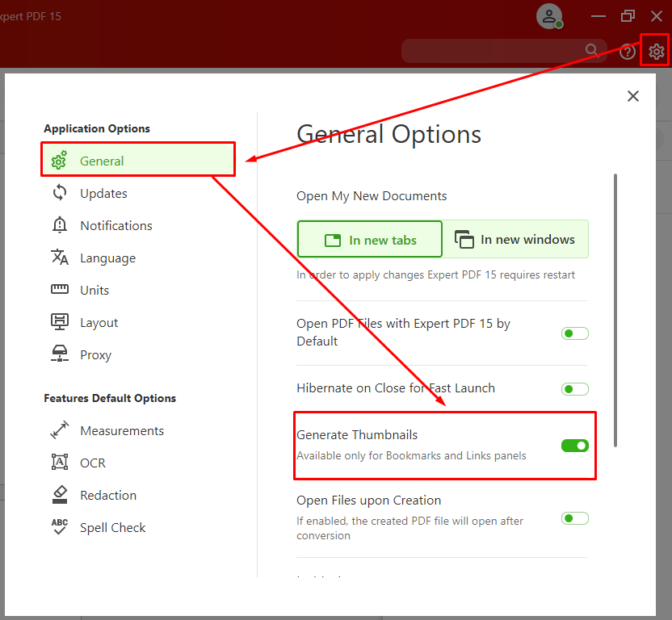
Task: Disable the Generate Thumbnails switch
Action: point(575,446)
